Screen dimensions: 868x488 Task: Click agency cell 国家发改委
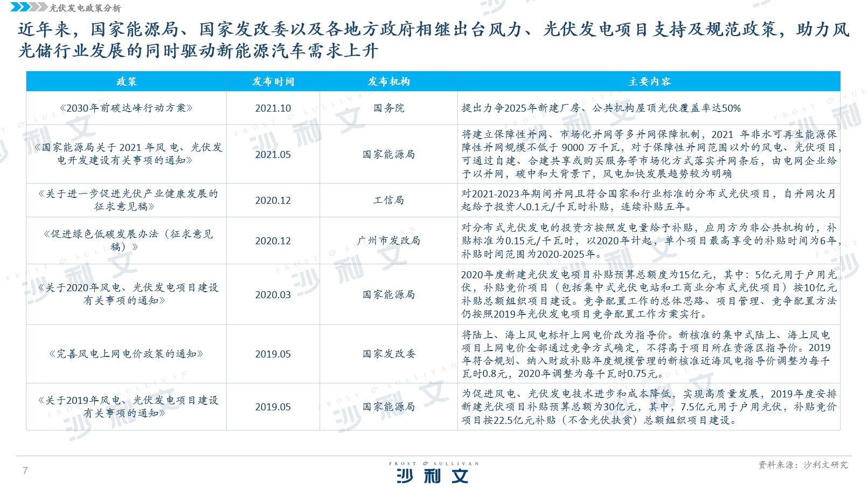389,354
